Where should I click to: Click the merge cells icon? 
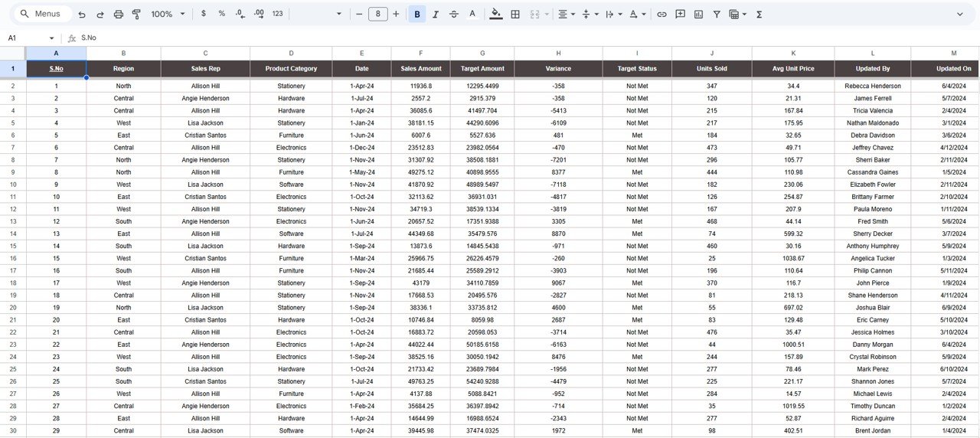tap(534, 14)
